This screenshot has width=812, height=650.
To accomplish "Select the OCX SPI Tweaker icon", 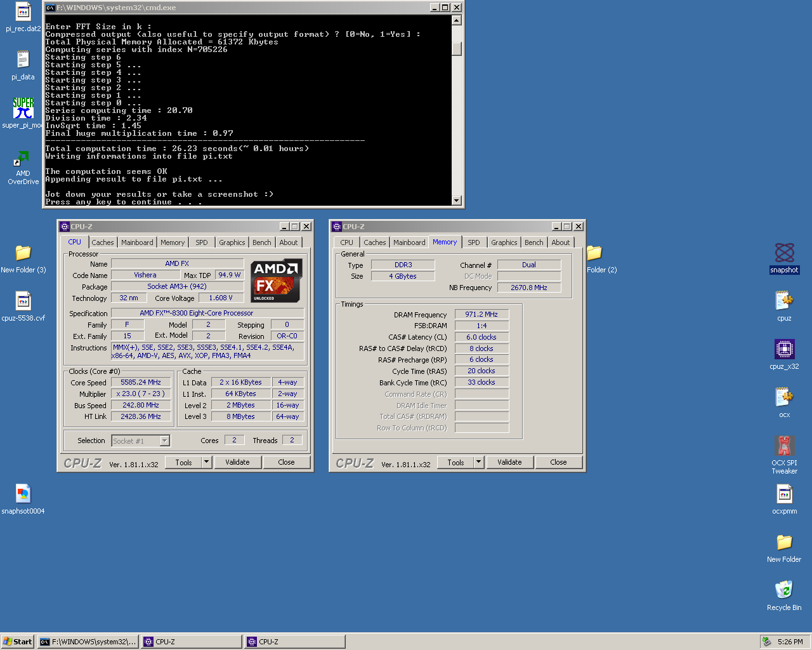I will (x=784, y=446).
